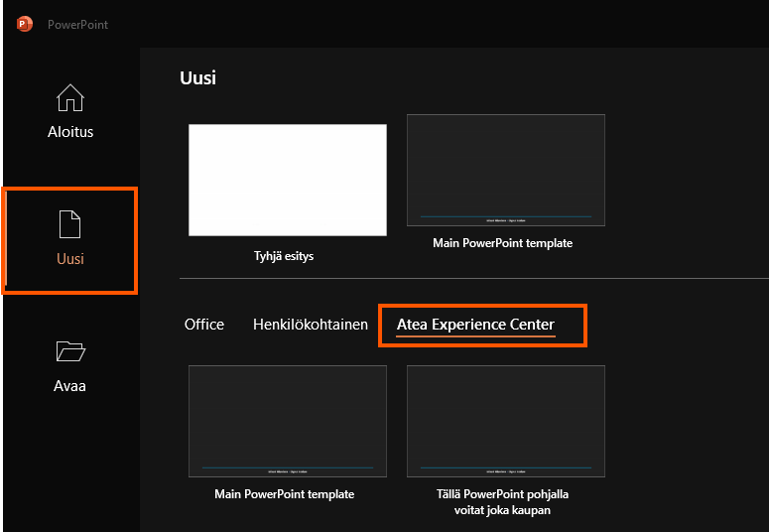
Task: Create a Tyhjä esitys blank presentation
Action: pos(288,180)
